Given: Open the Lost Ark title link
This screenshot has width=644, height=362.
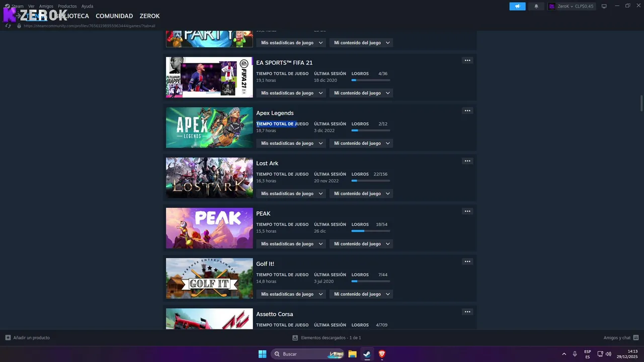Looking at the screenshot, I should [267, 163].
